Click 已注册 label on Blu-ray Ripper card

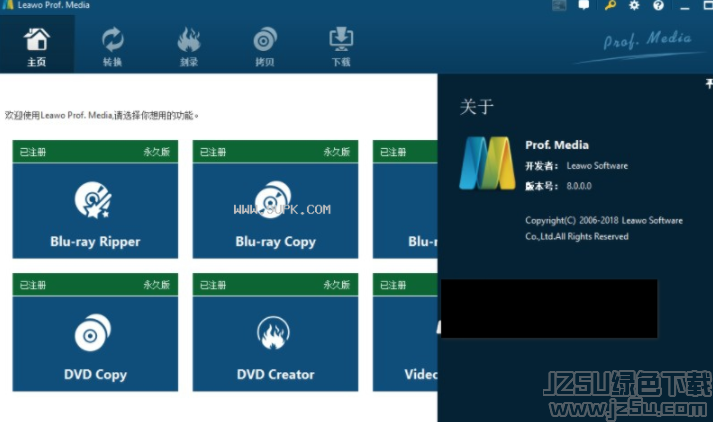(x=33, y=152)
